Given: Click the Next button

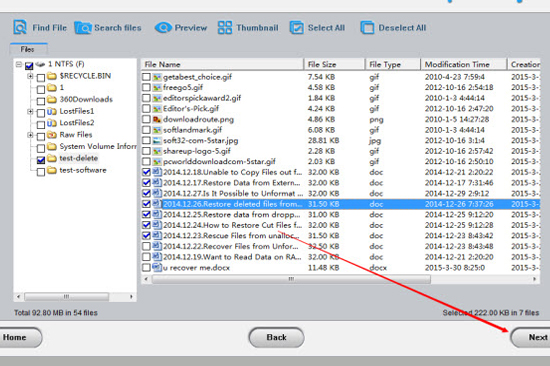Looking at the screenshot, I should tap(531, 338).
